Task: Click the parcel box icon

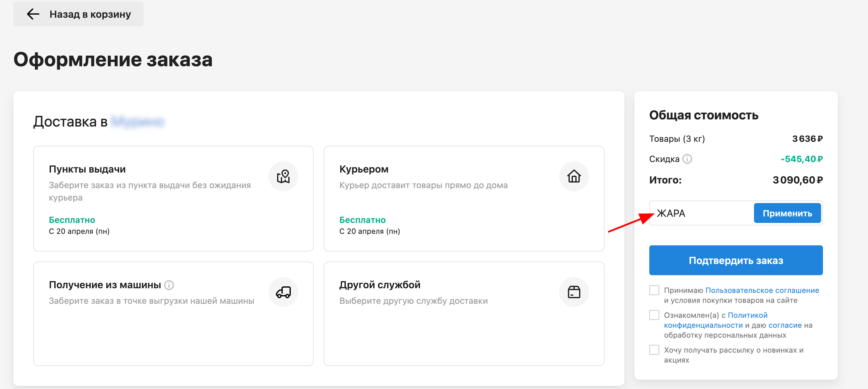Action: point(573,292)
